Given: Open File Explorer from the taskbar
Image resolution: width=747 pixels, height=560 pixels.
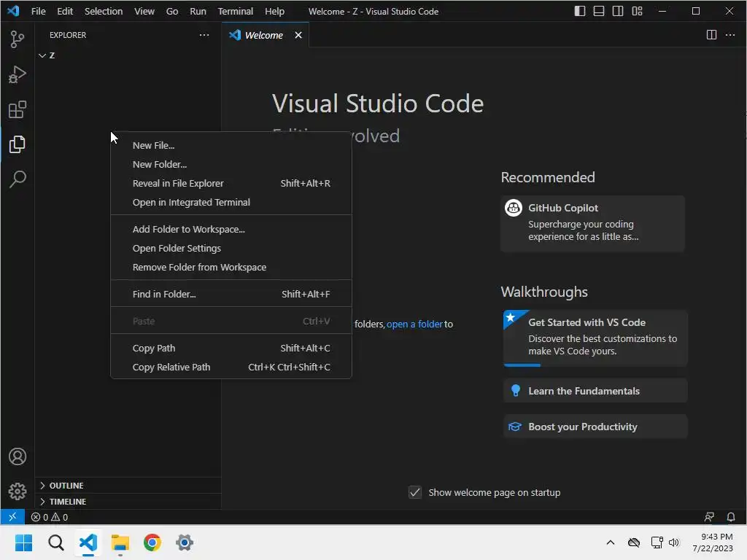Looking at the screenshot, I should 120,542.
